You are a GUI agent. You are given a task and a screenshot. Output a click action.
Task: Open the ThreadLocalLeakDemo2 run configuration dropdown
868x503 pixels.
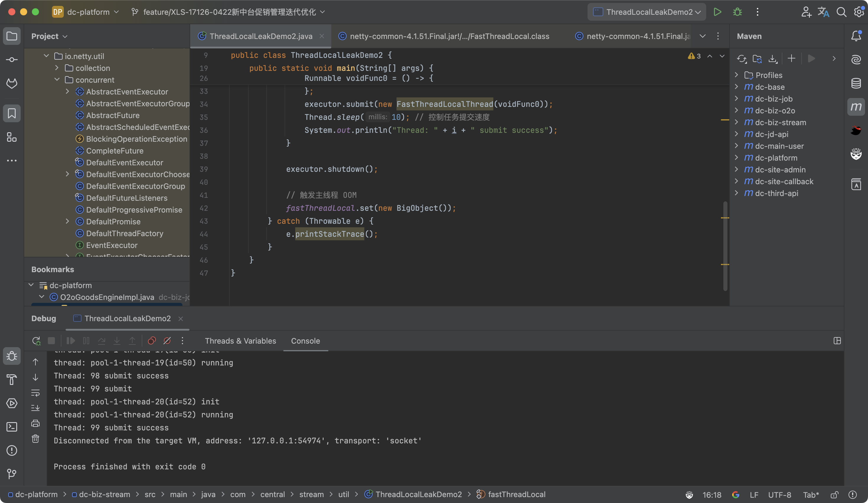coord(647,12)
